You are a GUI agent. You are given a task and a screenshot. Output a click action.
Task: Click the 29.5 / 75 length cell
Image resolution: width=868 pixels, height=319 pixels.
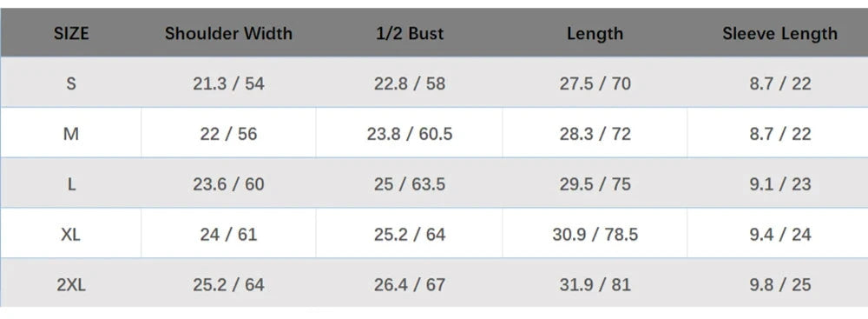pos(595,184)
